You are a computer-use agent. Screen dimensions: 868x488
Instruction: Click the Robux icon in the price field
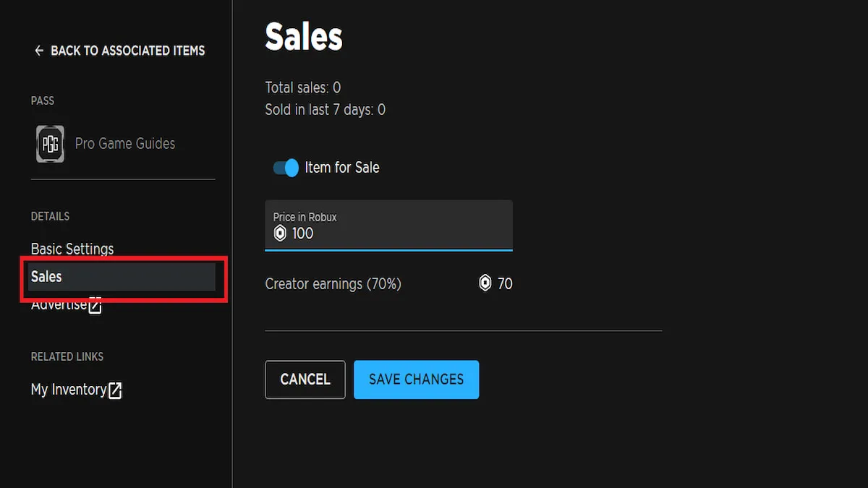coord(281,234)
